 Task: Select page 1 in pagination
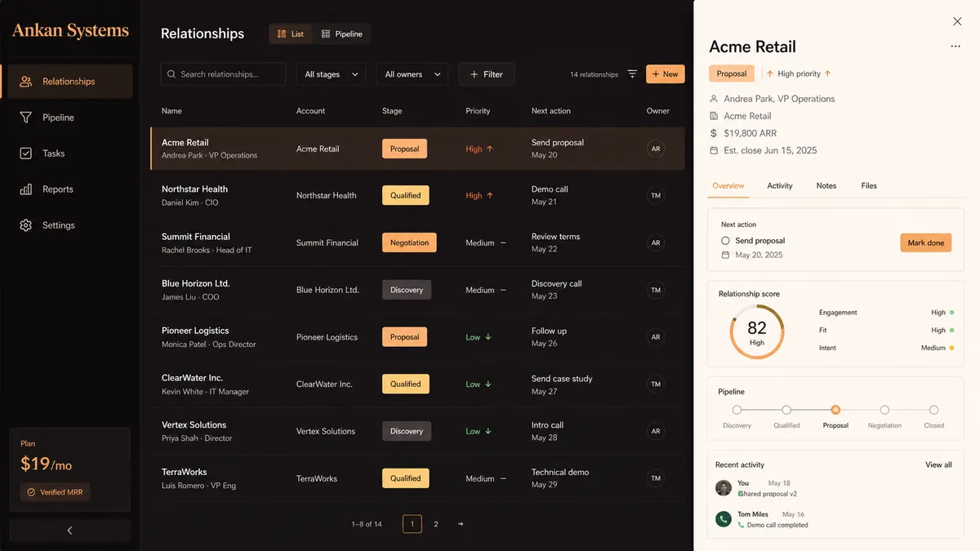pos(412,524)
